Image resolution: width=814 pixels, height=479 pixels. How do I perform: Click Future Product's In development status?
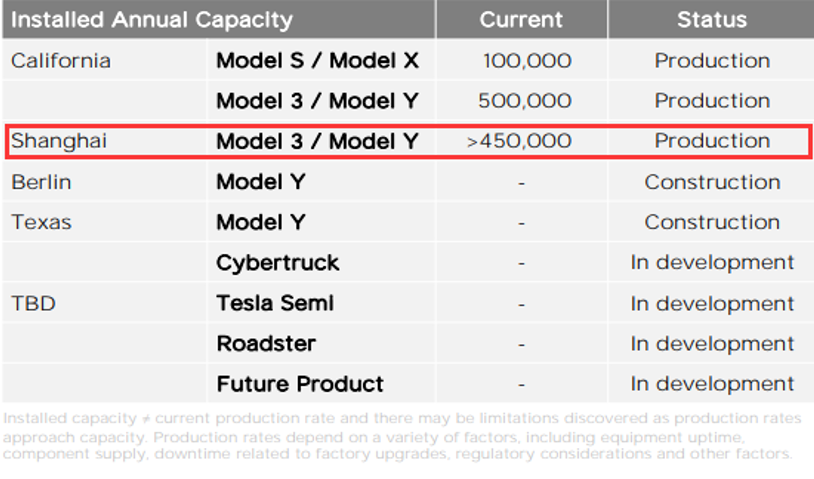click(x=712, y=385)
